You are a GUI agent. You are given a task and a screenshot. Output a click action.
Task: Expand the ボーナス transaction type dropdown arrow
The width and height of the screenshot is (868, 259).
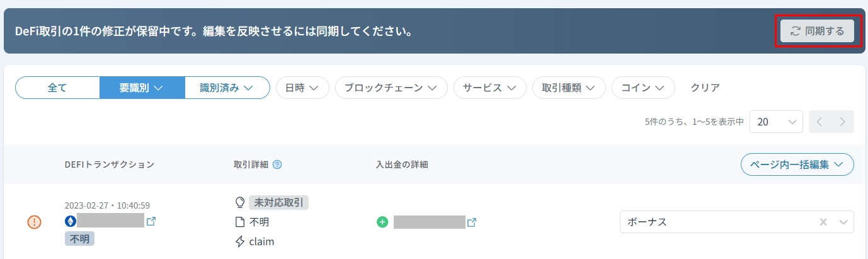[x=843, y=222]
